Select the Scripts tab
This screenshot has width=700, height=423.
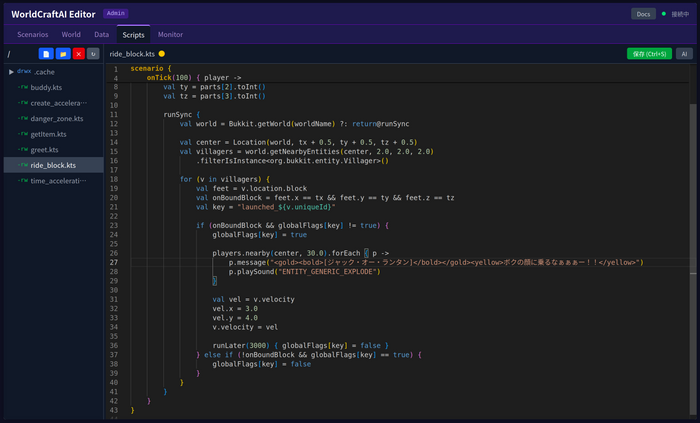tap(133, 34)
